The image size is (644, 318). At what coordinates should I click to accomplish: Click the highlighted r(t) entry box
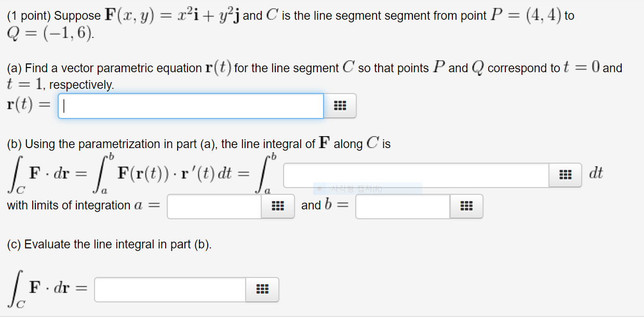click(x=190, y=105)
